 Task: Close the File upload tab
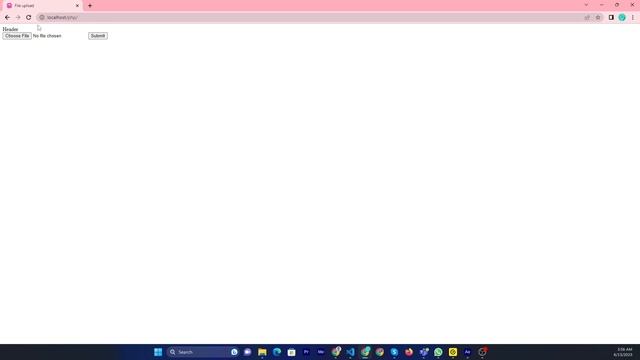pyautogui.click(x=77, y=6)
